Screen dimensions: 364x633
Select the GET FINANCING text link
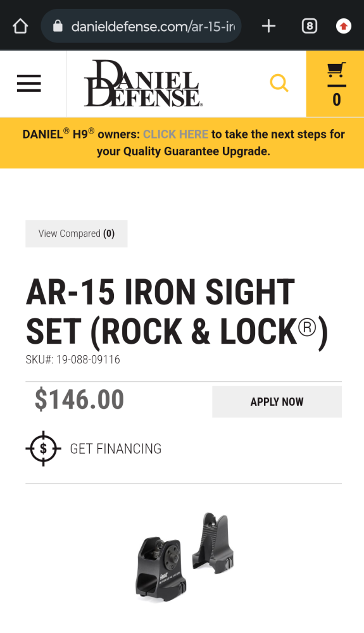116,449
